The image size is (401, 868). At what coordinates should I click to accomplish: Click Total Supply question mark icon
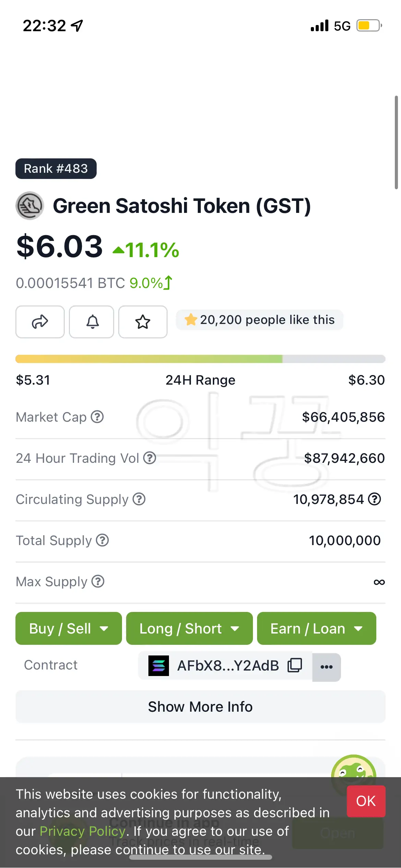[x=102, y=540]
